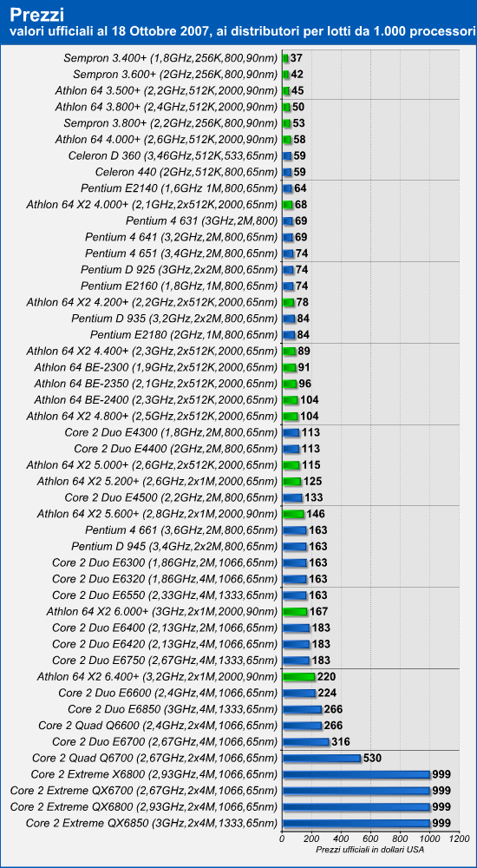Select the Core 2 Extreme QX6800 label
The image size is (477, 868).
[144, 807]
